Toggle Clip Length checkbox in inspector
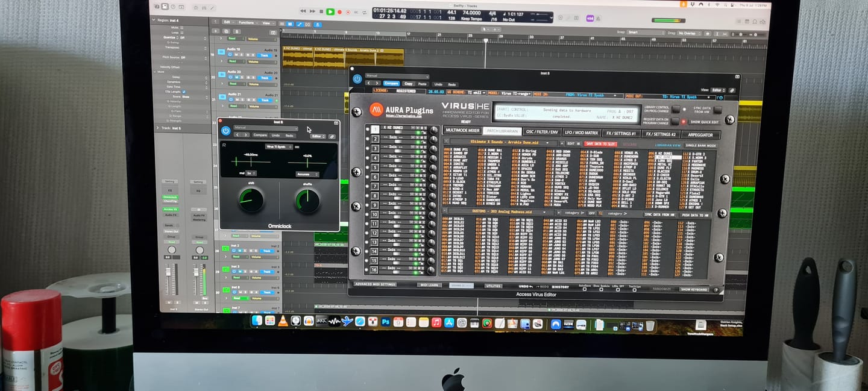 pos(184,91)
